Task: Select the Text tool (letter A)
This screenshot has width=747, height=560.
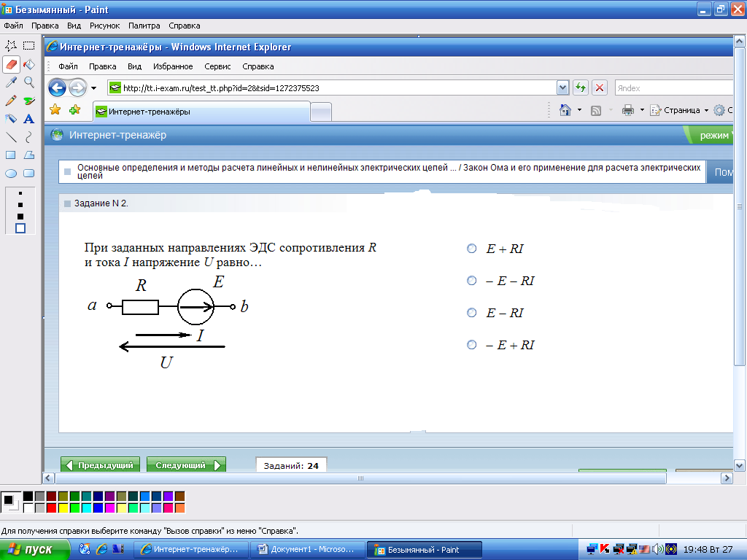Action: [29, 119]
